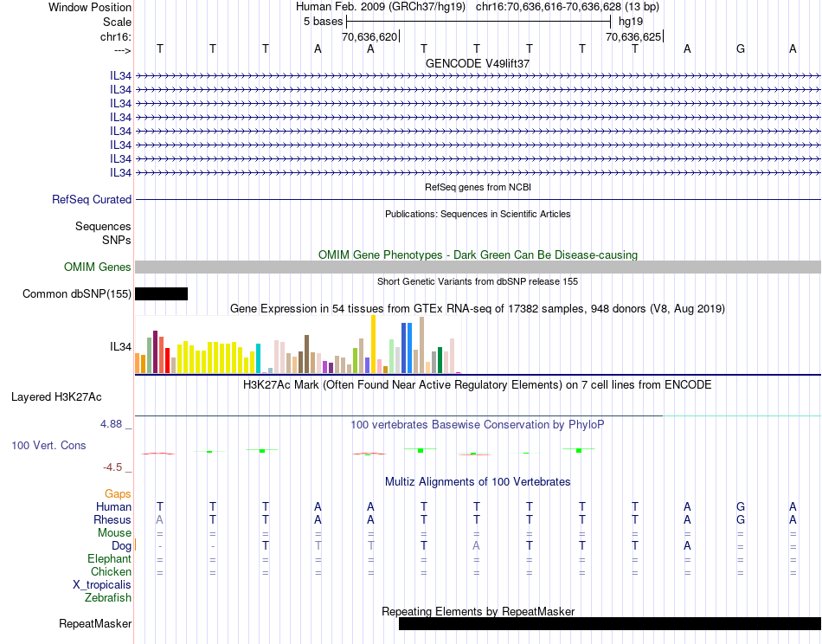Open 'Short Genetic Variants from dbSNP release 155'
Image resolution: width=822 pixels, height=644 pixels.
pyautogui.click(x=478, y=281)
